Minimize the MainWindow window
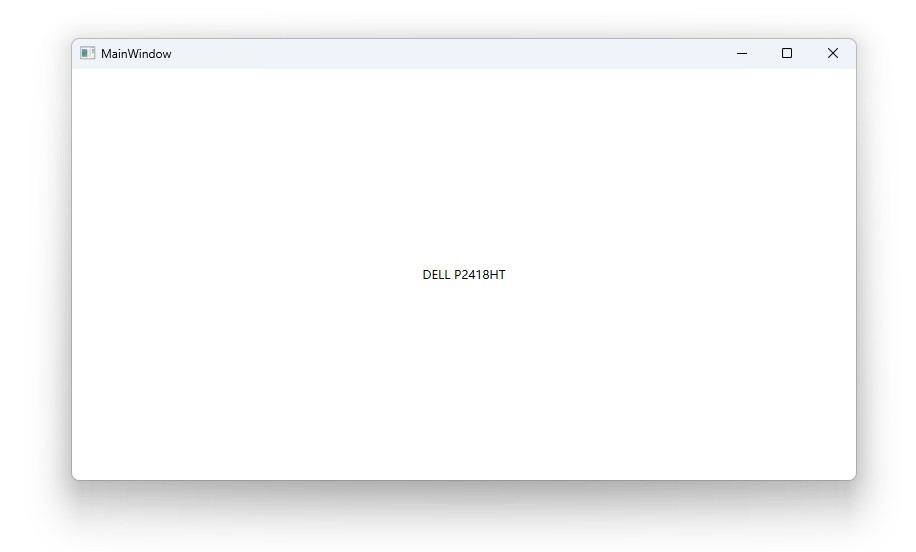This screenshot has height=552, width=916. [742, 53]
